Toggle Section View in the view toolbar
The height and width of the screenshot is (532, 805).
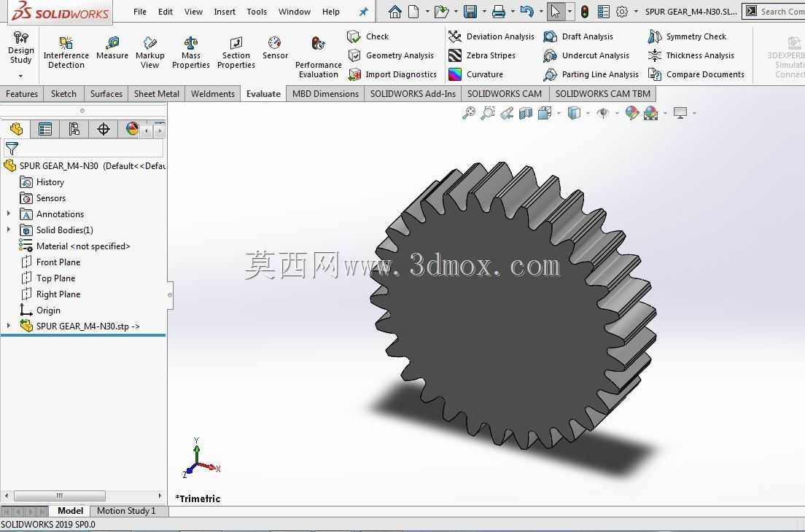tap(526, 113)
